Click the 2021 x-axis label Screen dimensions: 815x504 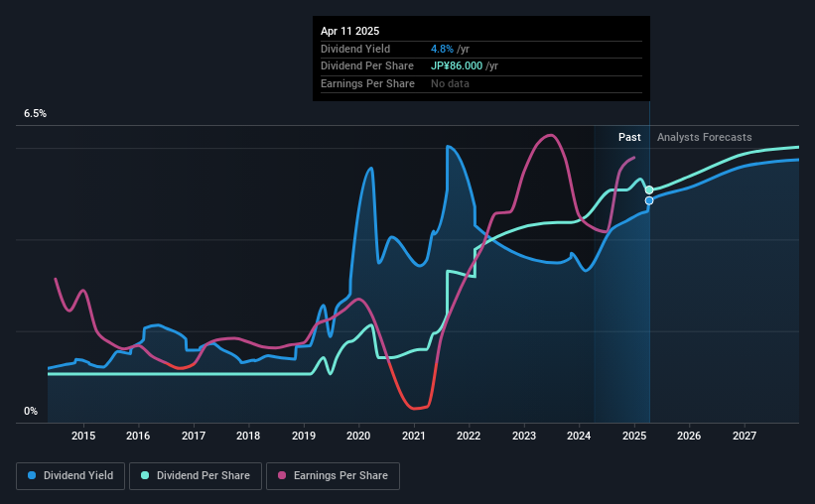click(414, 436)
